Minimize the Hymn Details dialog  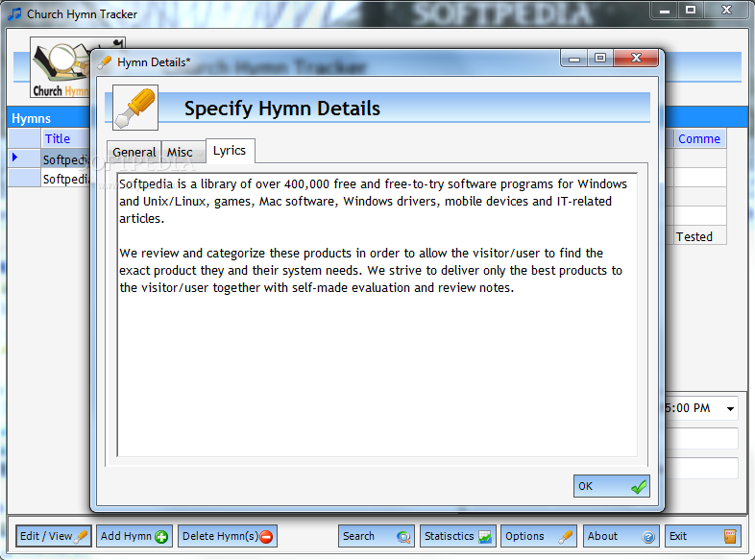(574, 59)
